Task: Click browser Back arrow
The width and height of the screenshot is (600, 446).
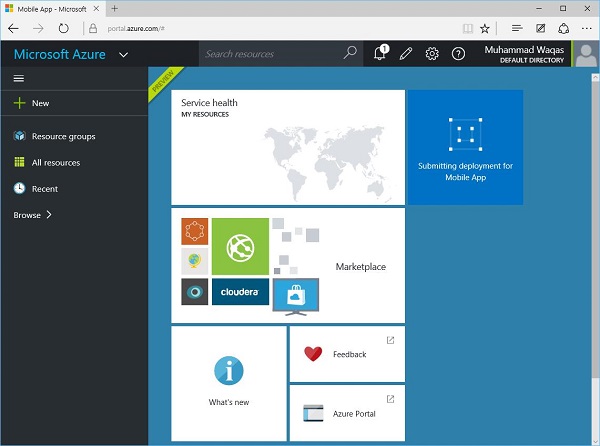Action: (13, 28)
